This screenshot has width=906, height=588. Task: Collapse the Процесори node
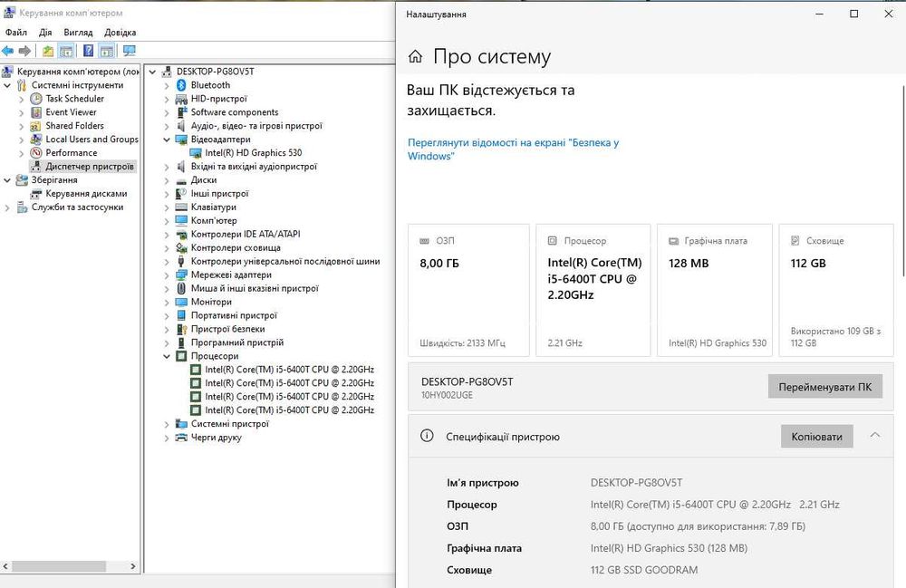pos(167,356)
